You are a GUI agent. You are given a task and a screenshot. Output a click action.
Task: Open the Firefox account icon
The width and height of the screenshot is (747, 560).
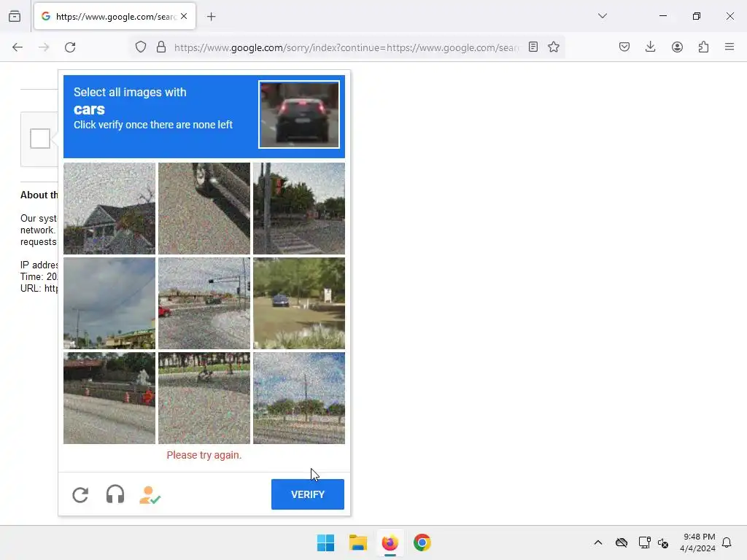(677, 47)
